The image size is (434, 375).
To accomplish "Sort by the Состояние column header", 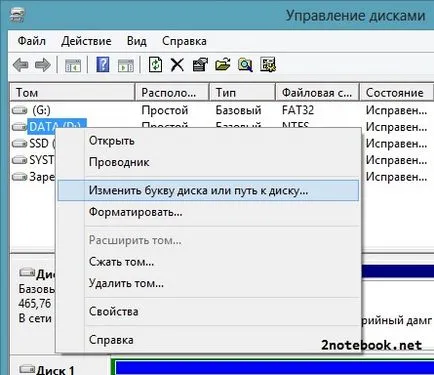I will point(397,92).
